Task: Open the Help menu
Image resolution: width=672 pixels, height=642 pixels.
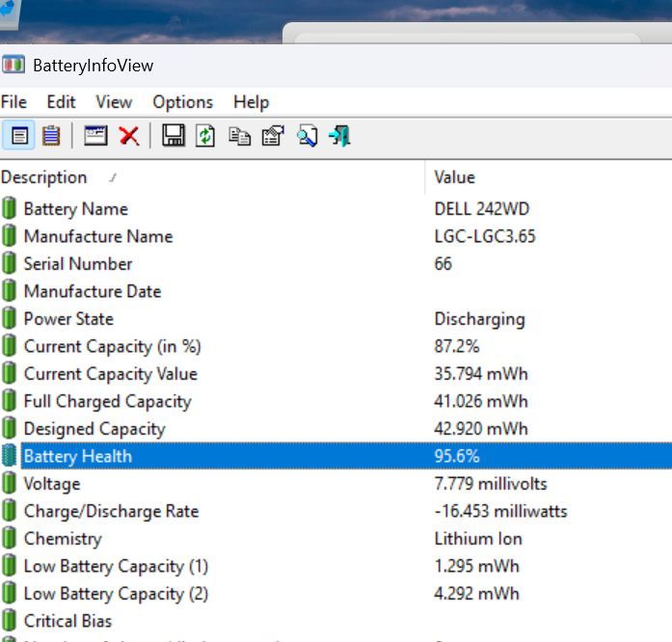Action: 251,102
